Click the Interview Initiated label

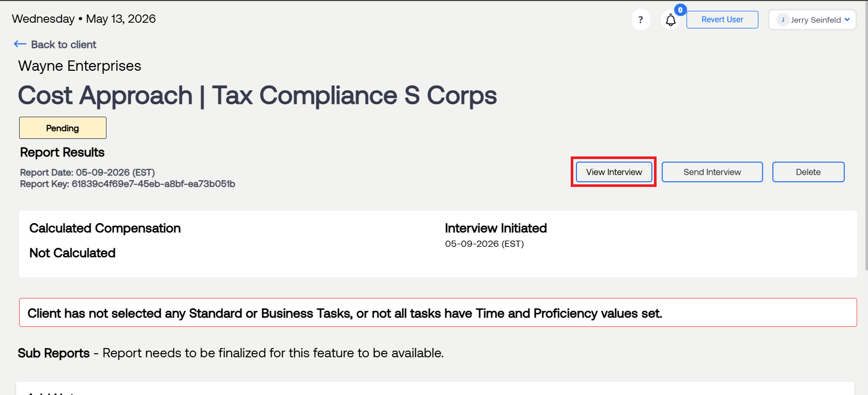[496, 228]
